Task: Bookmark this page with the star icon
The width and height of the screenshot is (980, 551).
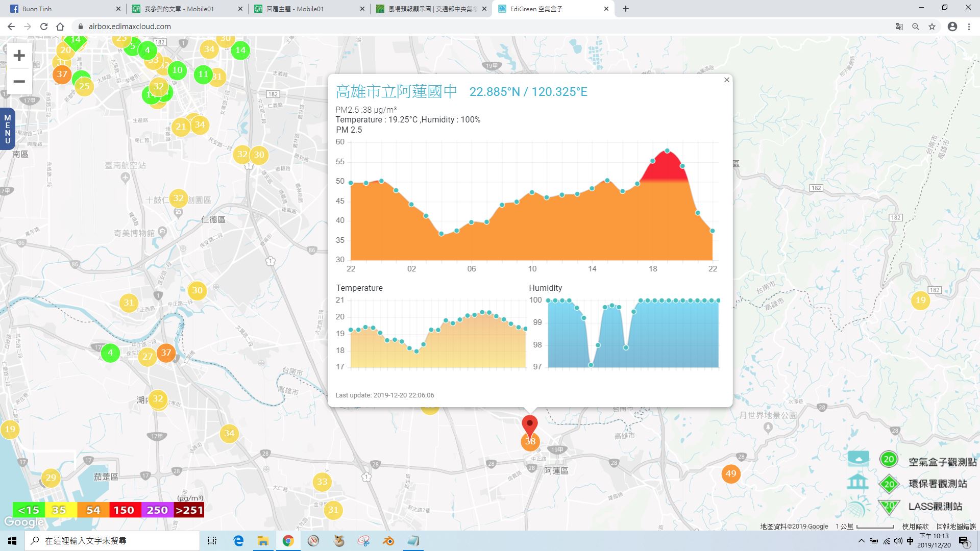Action: (932, 27)
